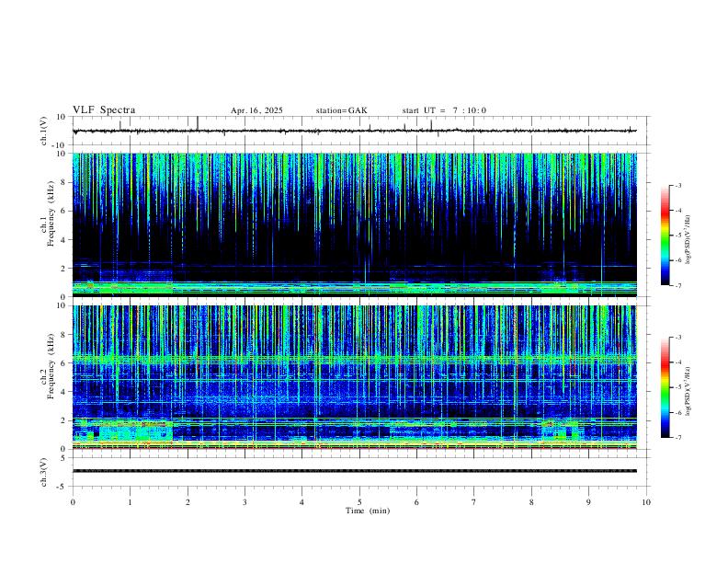The height and width of the screenshot is (563, 728).
Task: Click the "-3" label on the ch.1 colorbar
Action: pos(677,186)
